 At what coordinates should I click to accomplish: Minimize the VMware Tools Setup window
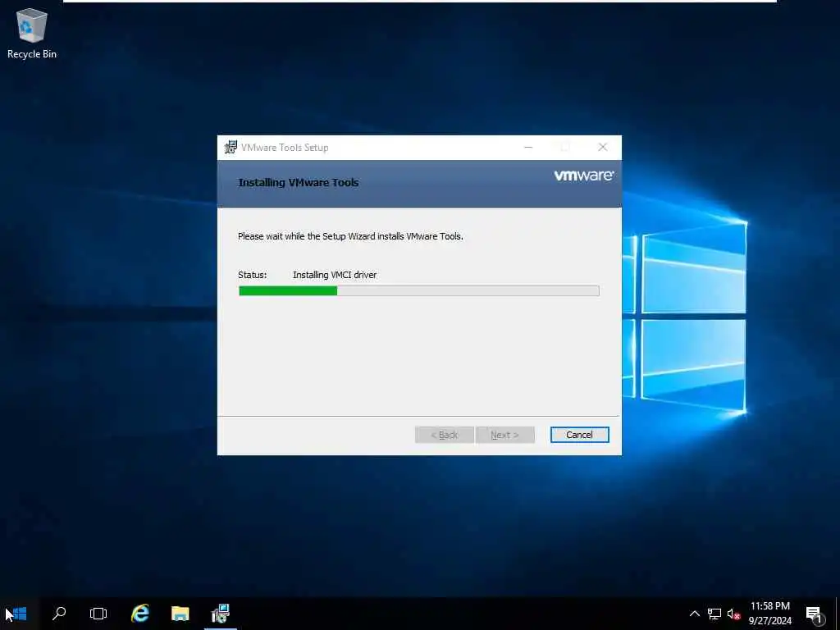click(x=528, y=148)
